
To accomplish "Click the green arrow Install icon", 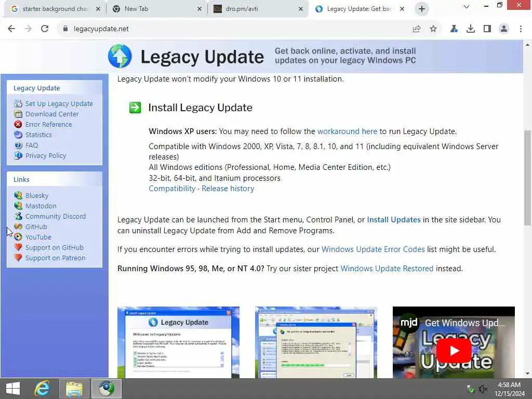I will tap(135, 108).
